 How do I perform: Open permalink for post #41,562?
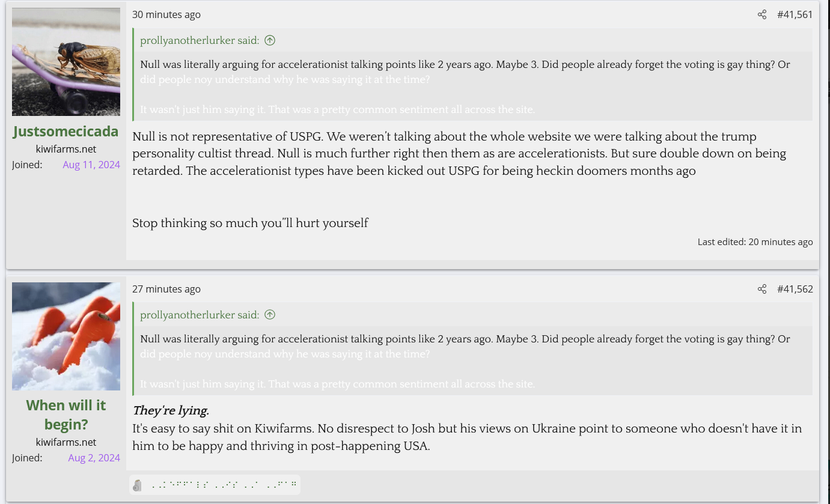795,289
